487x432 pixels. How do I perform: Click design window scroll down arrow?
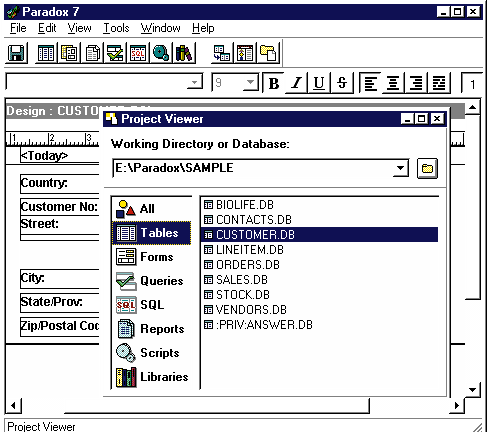pos(472,390)
